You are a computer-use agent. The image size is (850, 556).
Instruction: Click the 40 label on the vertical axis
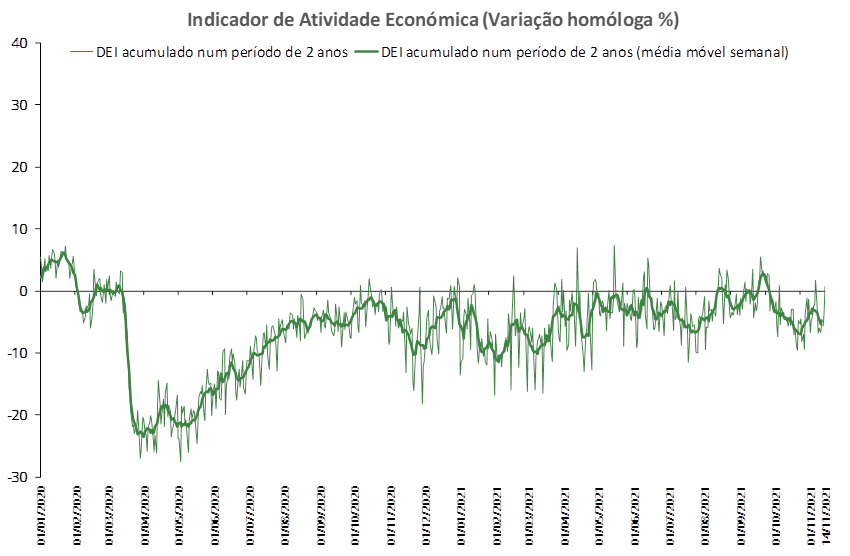click(x=19, y=43)
